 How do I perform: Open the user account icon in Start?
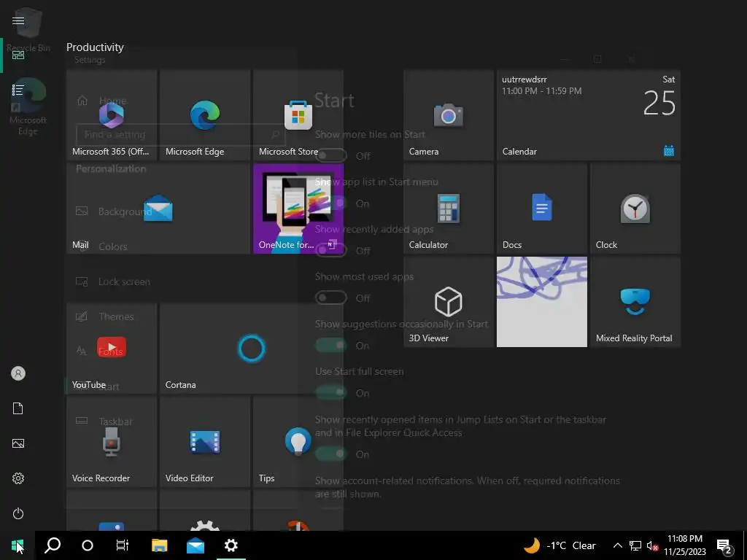pos(18,373)
